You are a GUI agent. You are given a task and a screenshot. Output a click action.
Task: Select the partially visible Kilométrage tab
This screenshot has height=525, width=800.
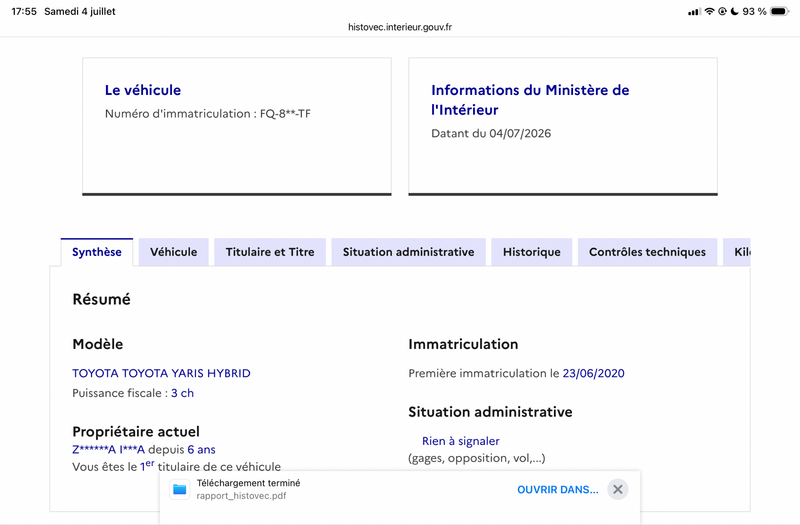pos(737,252)
